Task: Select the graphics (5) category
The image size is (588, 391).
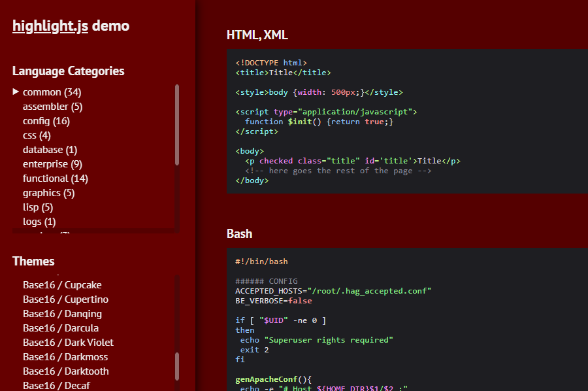Action: pyautogui.click(x=49, y=193)
